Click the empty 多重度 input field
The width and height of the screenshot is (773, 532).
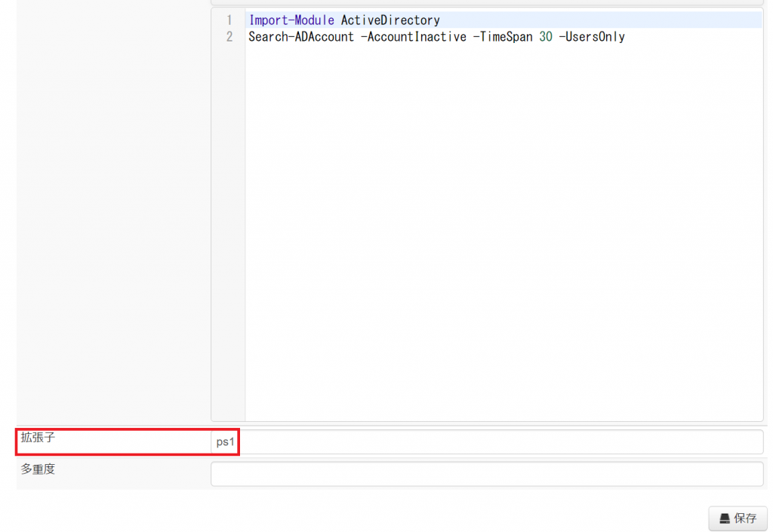click(487, 474)
